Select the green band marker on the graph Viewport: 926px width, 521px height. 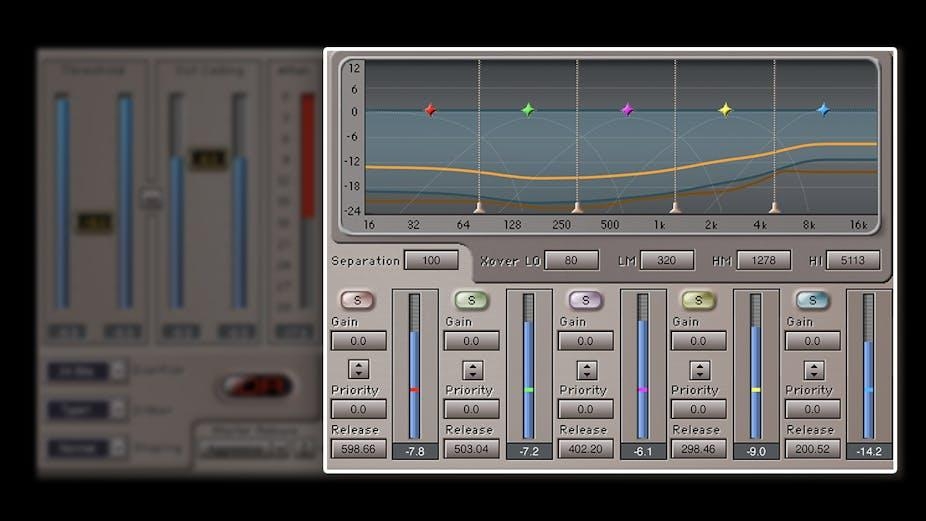click(528, 110)
